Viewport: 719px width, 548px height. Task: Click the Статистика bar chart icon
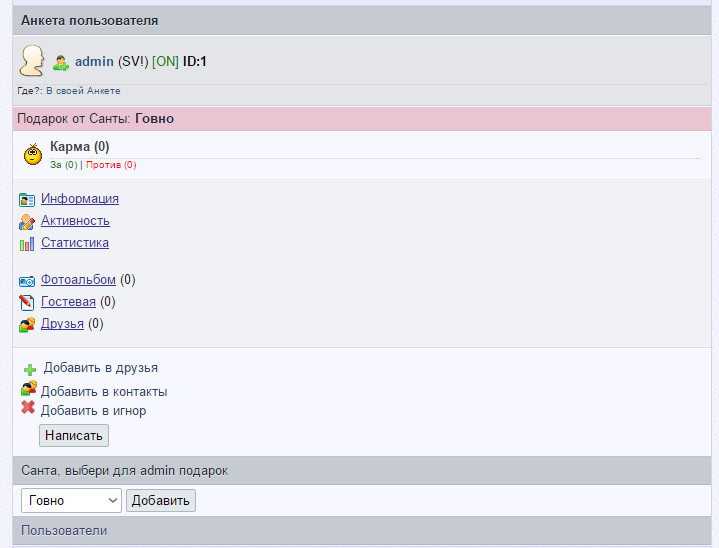tap(27, 243)
